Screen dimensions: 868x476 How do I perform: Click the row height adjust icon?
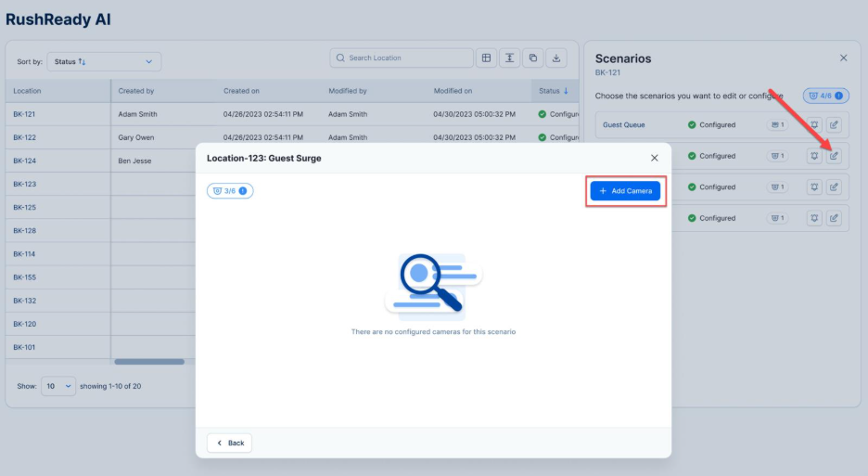(509, 58)
